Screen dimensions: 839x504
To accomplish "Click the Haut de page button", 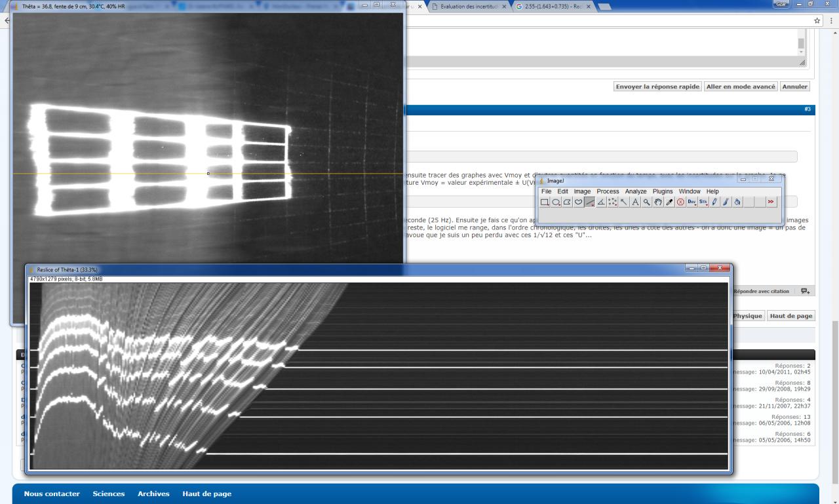I will pyautogui.click(x=791, y=316).
